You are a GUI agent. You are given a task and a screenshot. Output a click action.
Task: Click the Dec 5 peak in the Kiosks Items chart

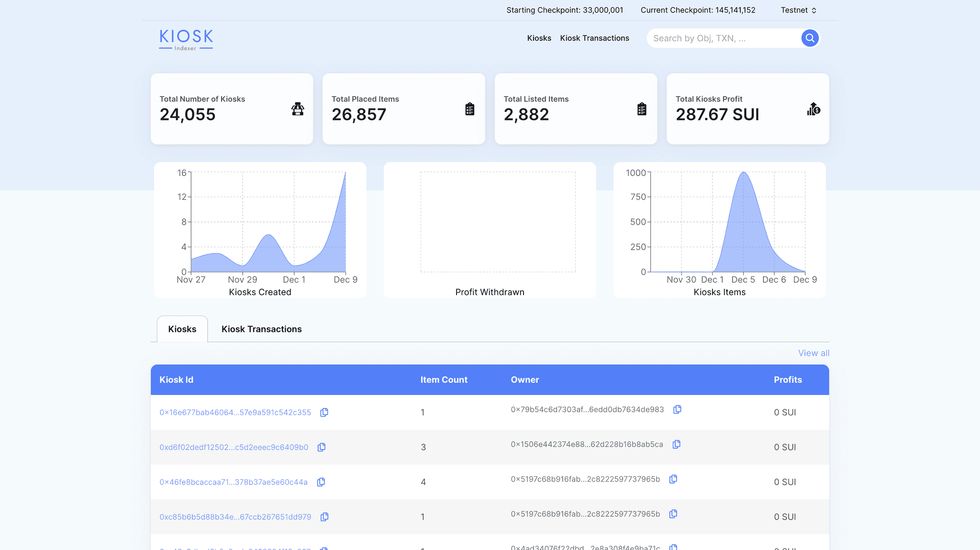point(743,173)
